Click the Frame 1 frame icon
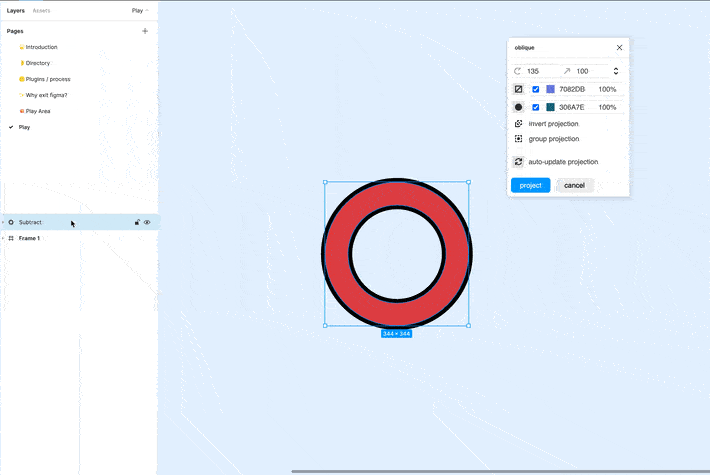Image resolution: width=710 pixels, height=475 pixels. tap(11, 238)
